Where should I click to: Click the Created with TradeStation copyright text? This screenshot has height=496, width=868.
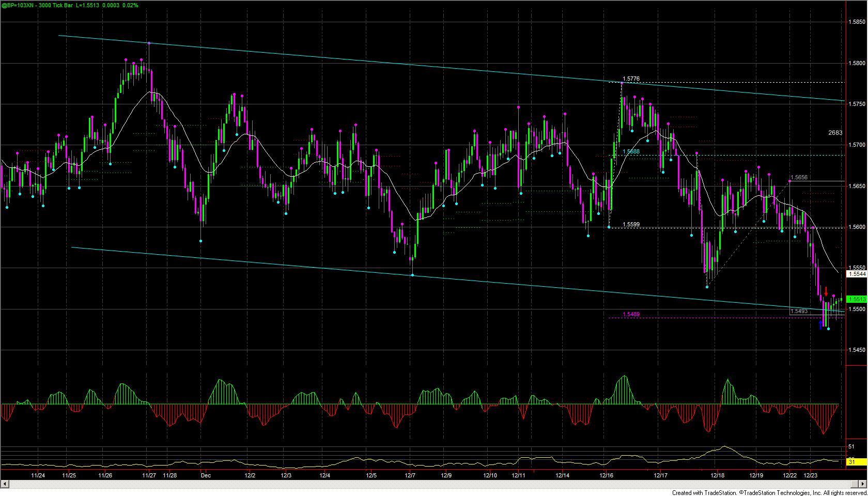click(769, 493)
